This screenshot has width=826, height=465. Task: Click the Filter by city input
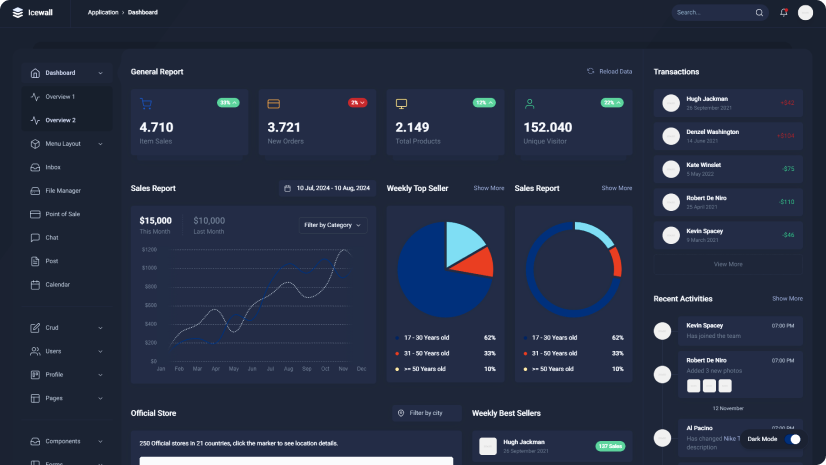click(428, 413)
